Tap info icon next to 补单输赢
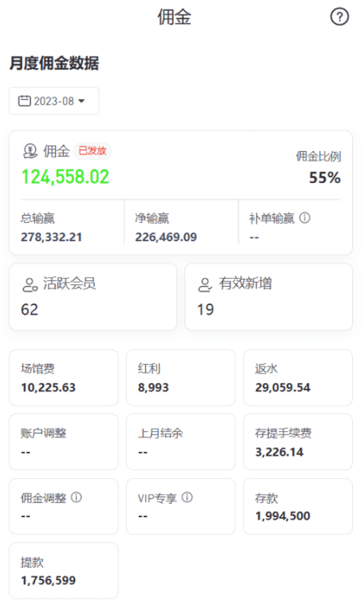 tap(305, 218)
